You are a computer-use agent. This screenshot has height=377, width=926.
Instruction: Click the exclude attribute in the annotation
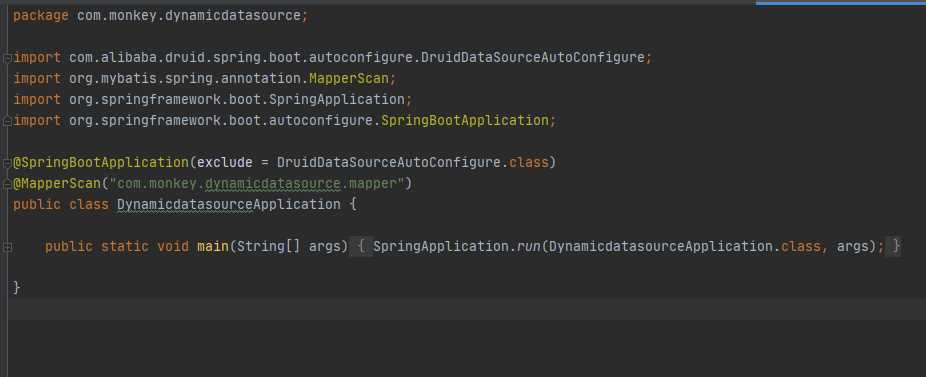click(x=225, y=162)
